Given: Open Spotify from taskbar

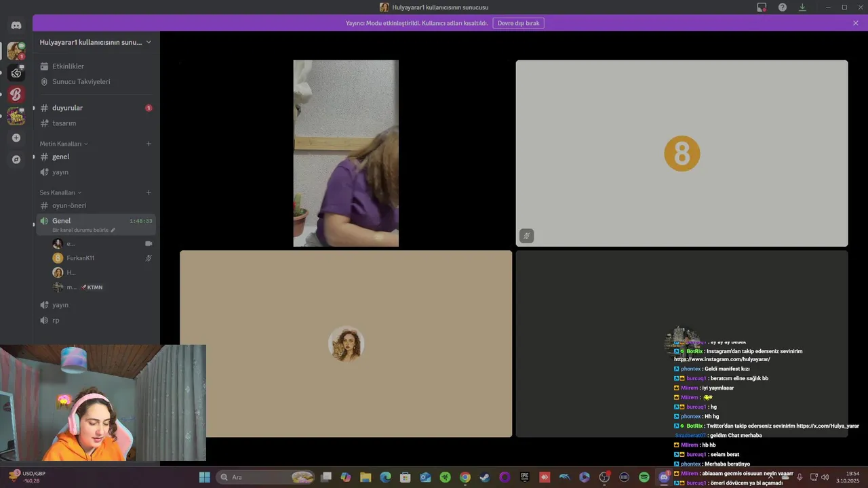Looking at the screenshot, I should point(644,477).
